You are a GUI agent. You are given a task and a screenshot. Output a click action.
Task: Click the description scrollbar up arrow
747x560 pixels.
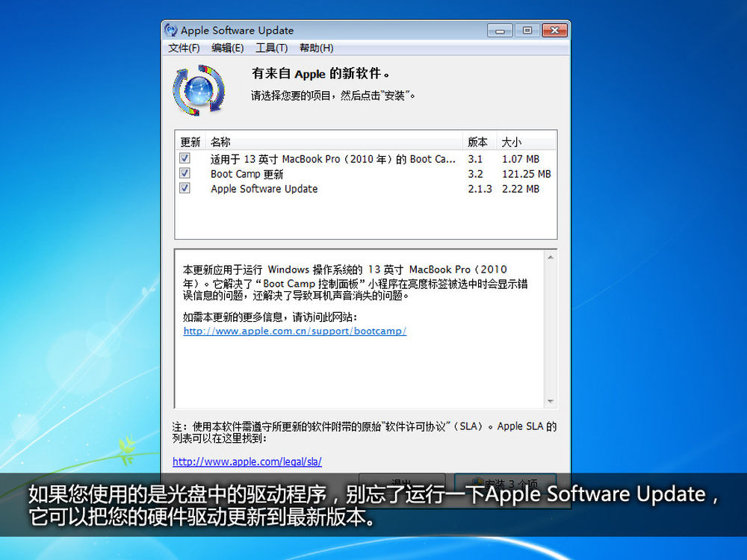coord(551,257)
